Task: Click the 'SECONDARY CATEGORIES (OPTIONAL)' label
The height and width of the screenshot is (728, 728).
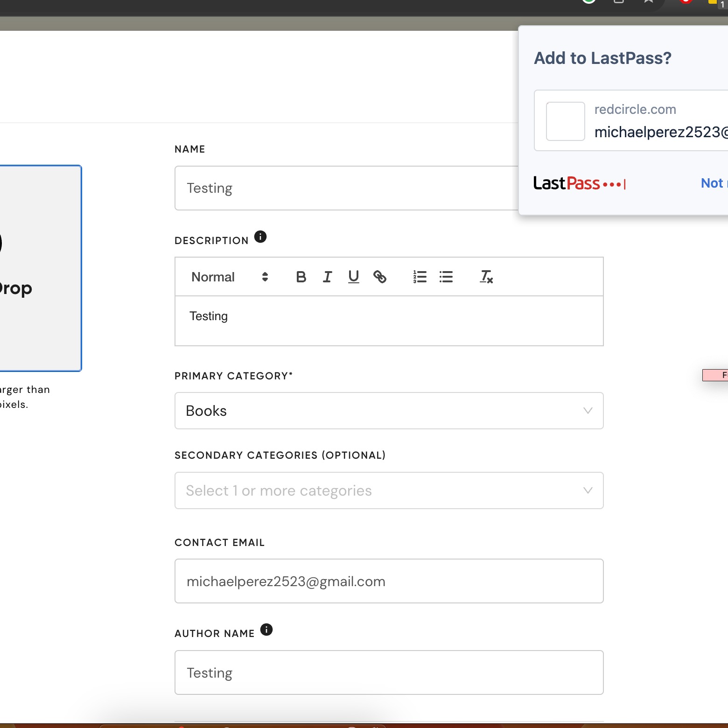Action: [280, 455]
